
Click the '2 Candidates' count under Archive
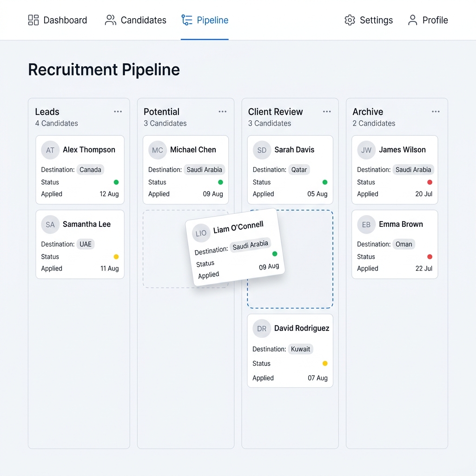[374, 123]
